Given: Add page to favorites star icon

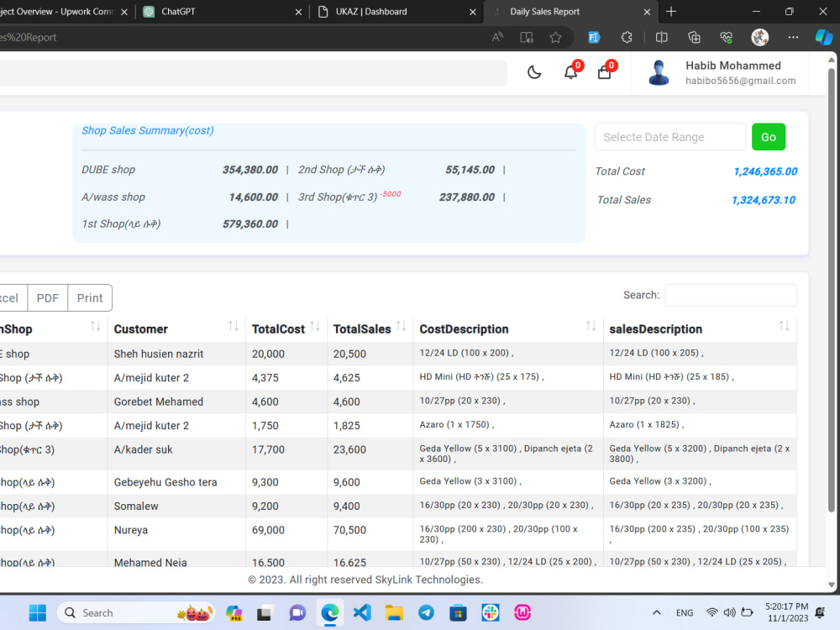Looking at the screenshot, I should tap(555, 38).
